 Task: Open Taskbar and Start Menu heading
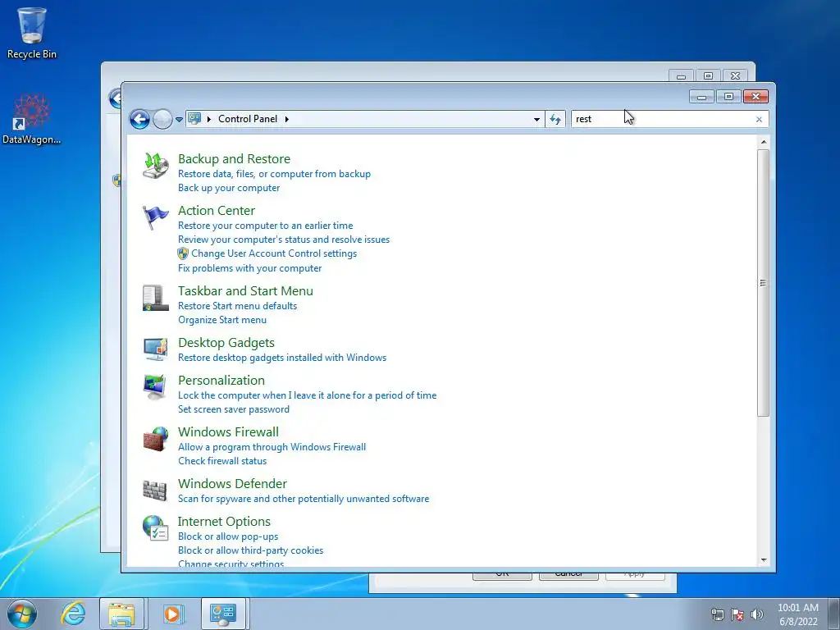click(x=245, y=291)
